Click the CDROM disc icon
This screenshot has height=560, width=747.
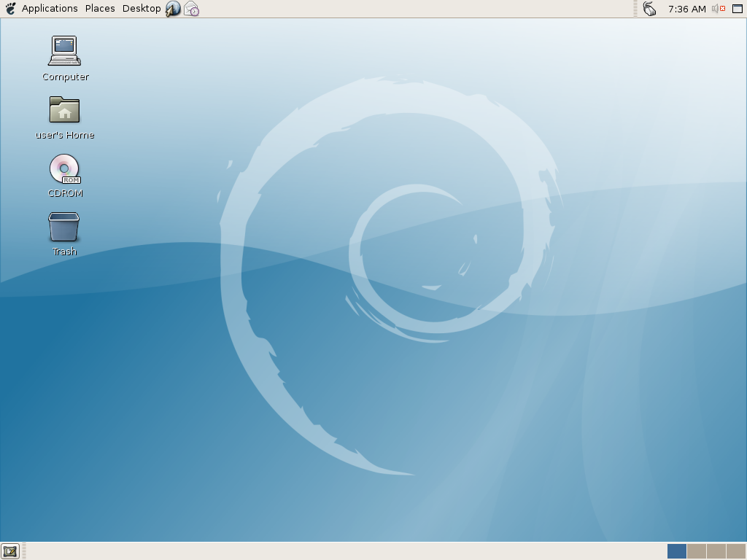click(x=64, y=168)
